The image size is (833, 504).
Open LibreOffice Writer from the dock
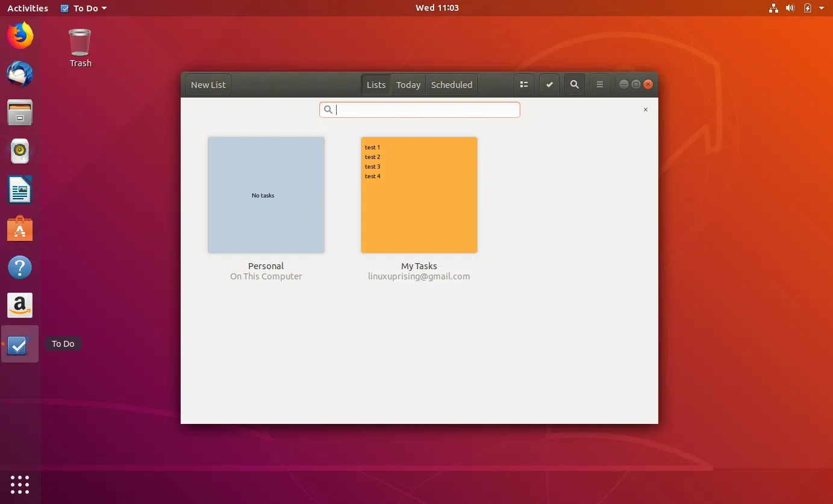tap(20, 190)
